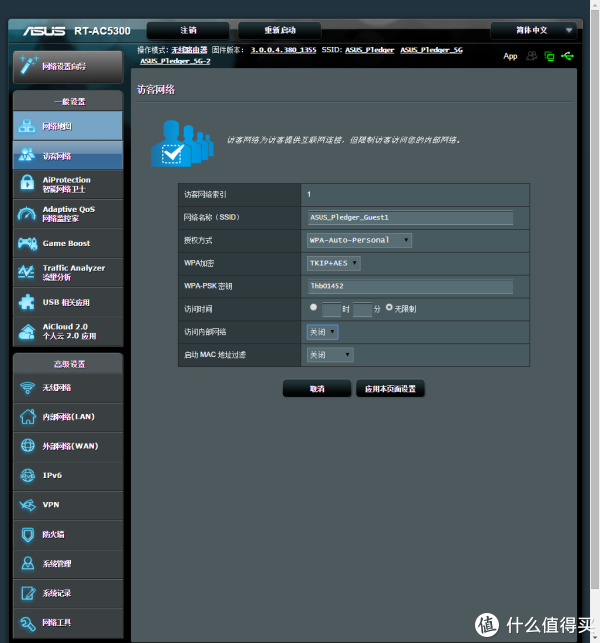
Task: Click apply page settings (应用本页面设置) button
Action: (390, 388)
